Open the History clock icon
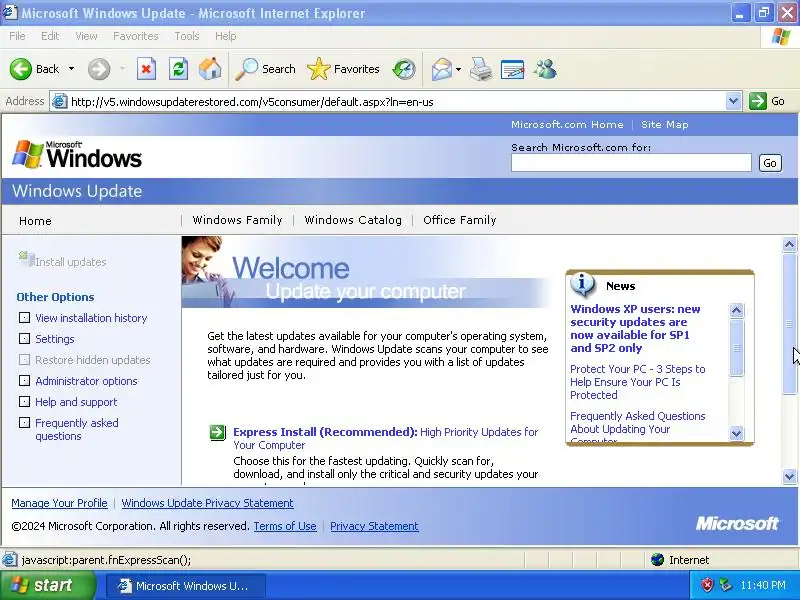This screenshot has height=600, width=800. click(x=404, y=69)
